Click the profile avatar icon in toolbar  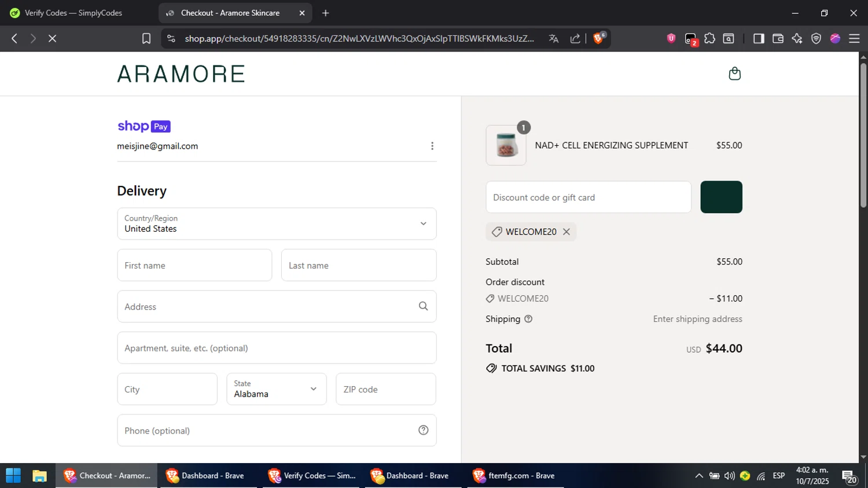[835, 38]
